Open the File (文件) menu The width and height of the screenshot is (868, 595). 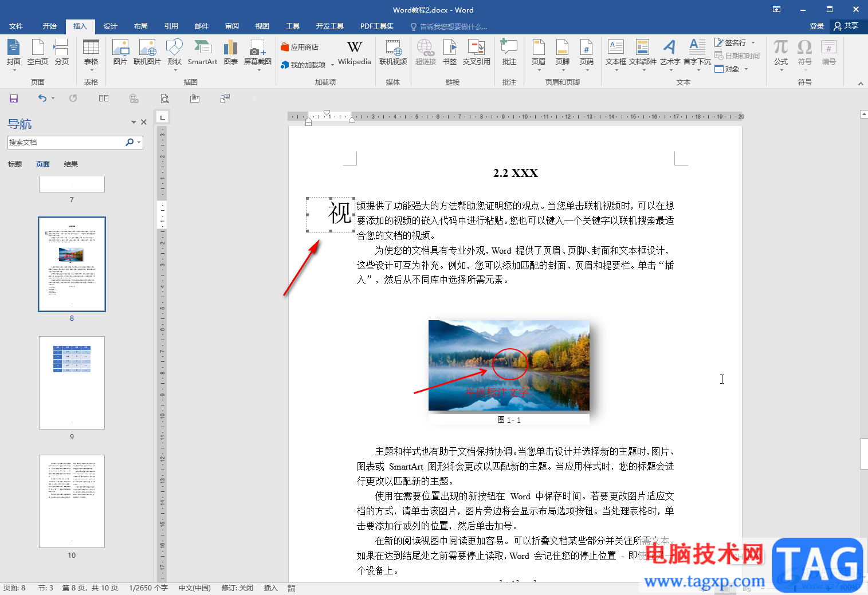16,26
